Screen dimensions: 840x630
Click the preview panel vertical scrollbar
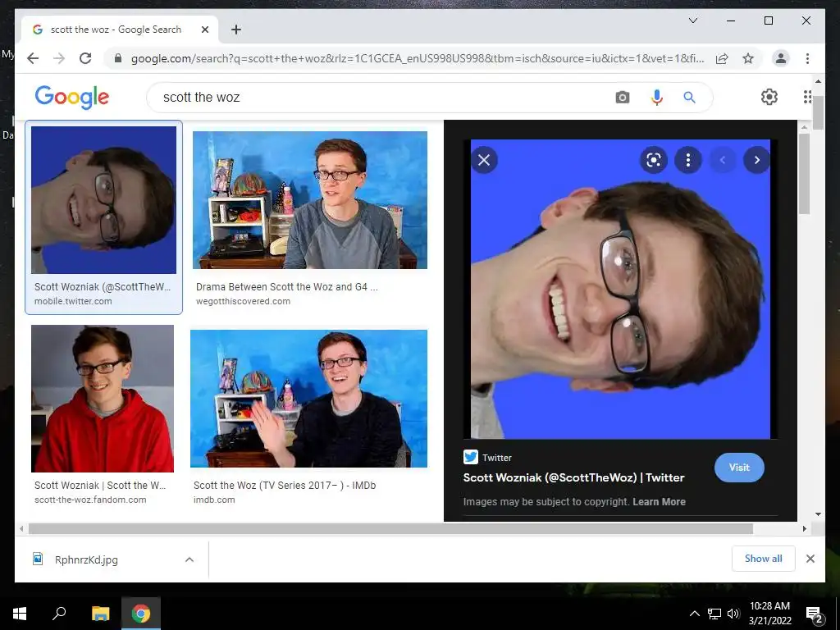pyautogui.click(x=804, y=174)
